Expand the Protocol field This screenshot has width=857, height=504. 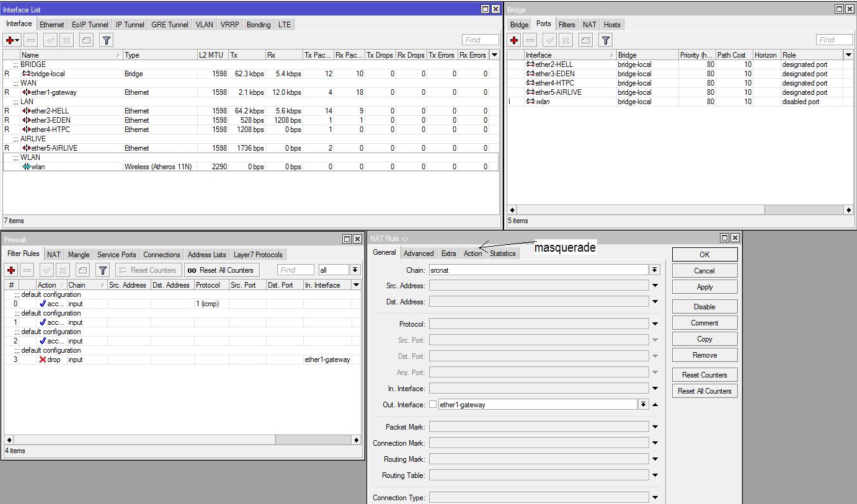pyautogui.click(x=655, y=324)
